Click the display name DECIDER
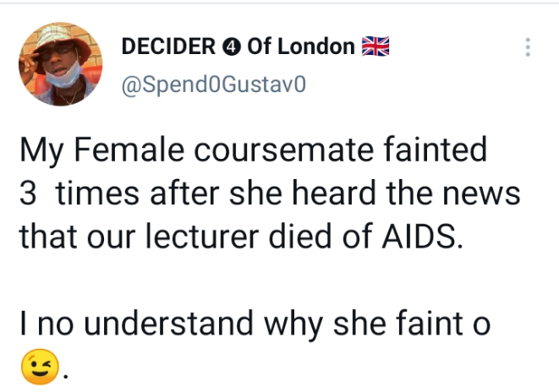 pyautogui.click(x=169, y=47)
